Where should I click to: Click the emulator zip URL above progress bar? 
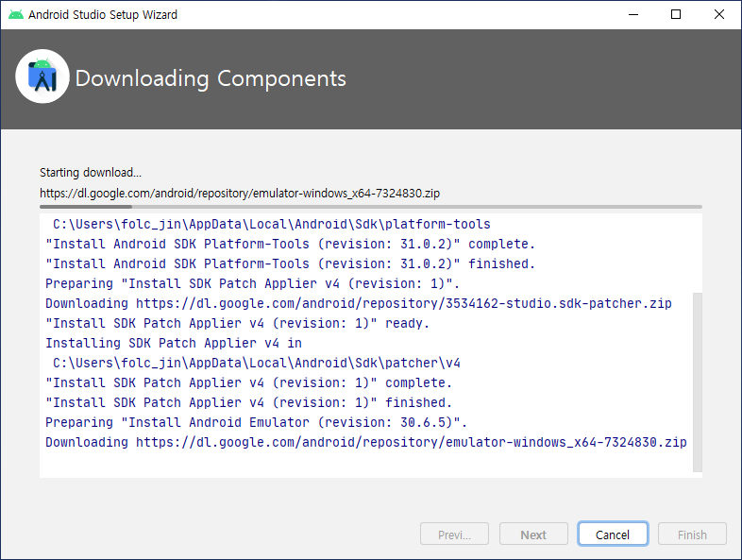240,194
